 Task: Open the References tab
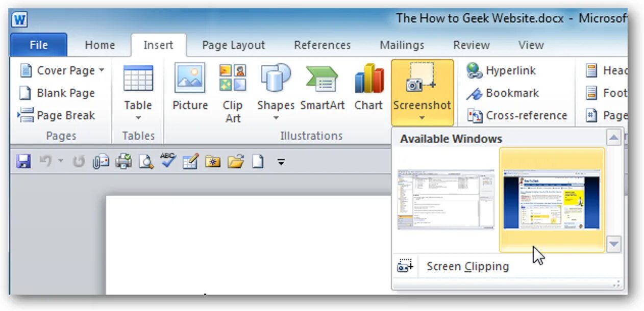tap(323, 45)
